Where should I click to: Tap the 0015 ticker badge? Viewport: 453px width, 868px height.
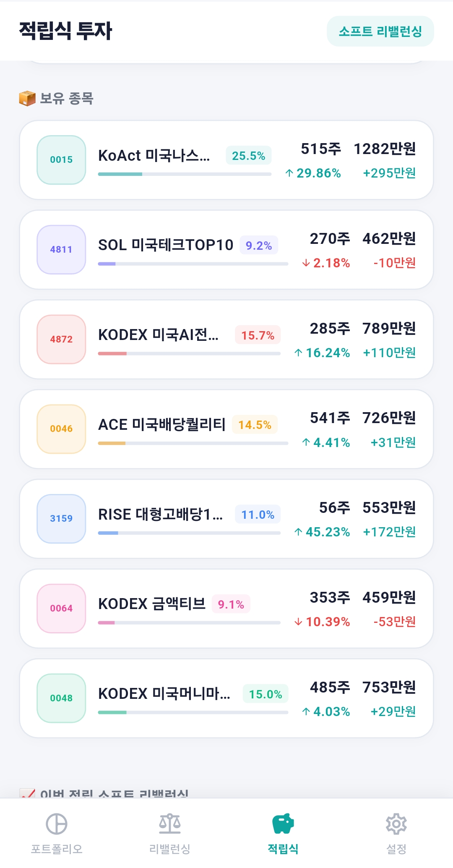click(61, 160)
